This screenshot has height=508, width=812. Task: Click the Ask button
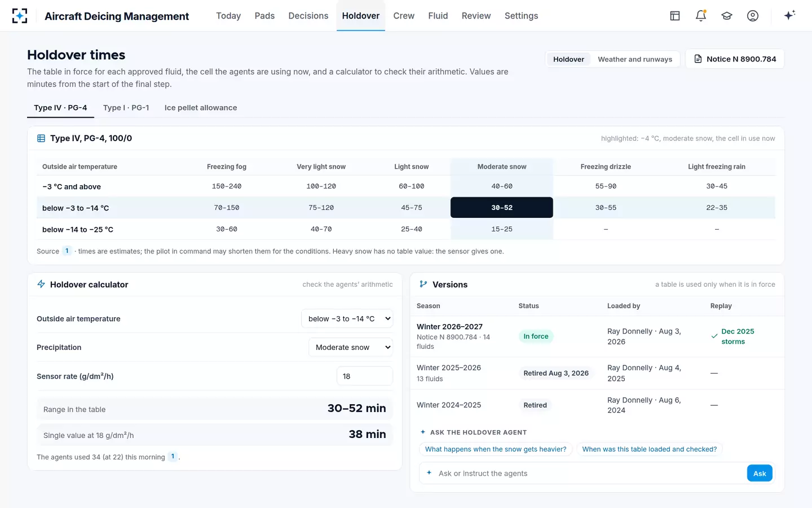760,474
